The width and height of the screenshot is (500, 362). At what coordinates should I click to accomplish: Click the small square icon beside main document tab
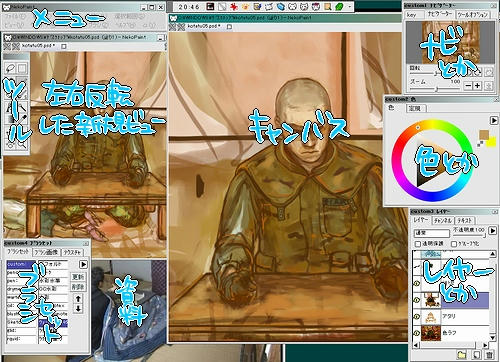tap(229, 27)
